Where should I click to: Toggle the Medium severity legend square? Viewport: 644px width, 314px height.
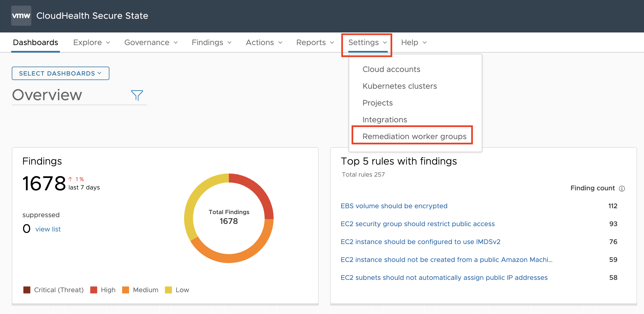click(x=126, y=290)
